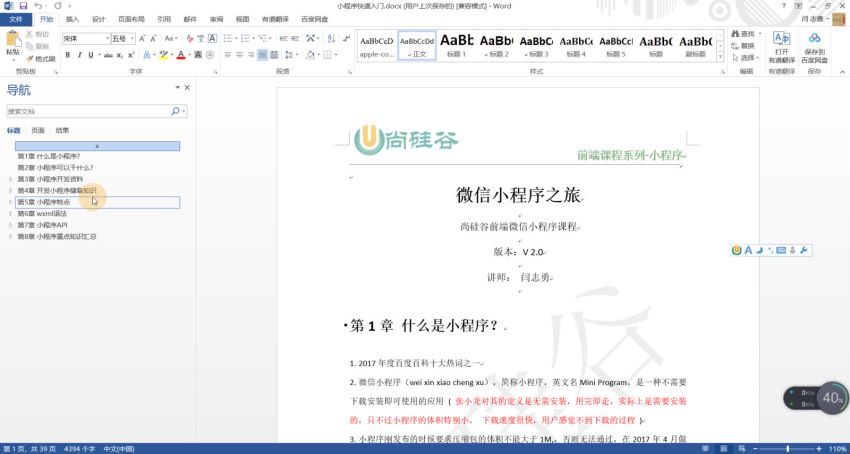Open the font name 宋体 dropdown
The width and height of the screenshot is (850, 454).
coord(107,39)
